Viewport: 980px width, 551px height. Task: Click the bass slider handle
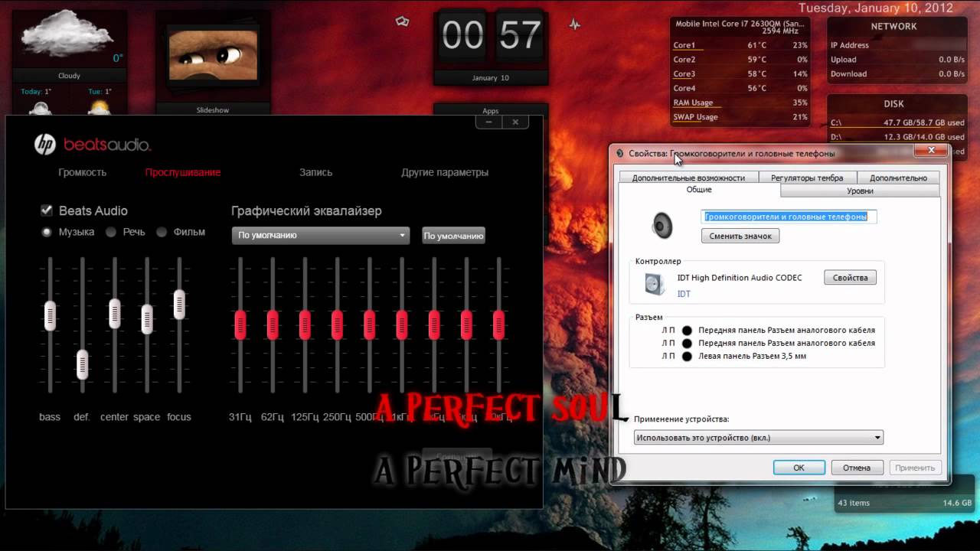click(50, 315)
